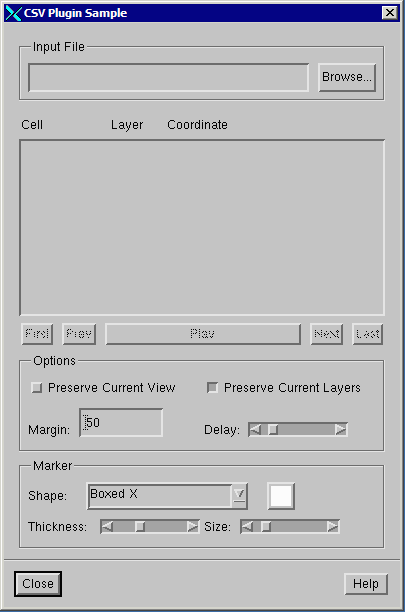Screen dimensions: 405x612
Task: Toggle Preserve Current Layers checkbox
Action: (x=212, y=388)
